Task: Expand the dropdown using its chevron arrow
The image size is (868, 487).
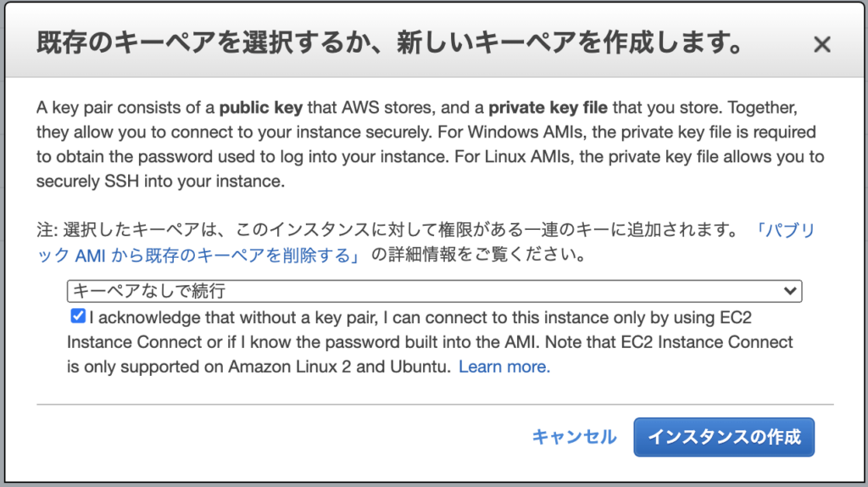Action: [x=790, y=291]
